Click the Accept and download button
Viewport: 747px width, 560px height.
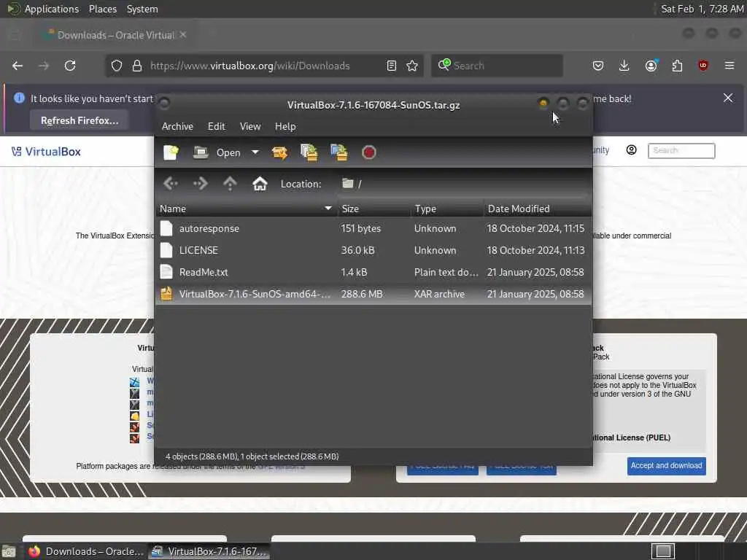tap(667, 466)
